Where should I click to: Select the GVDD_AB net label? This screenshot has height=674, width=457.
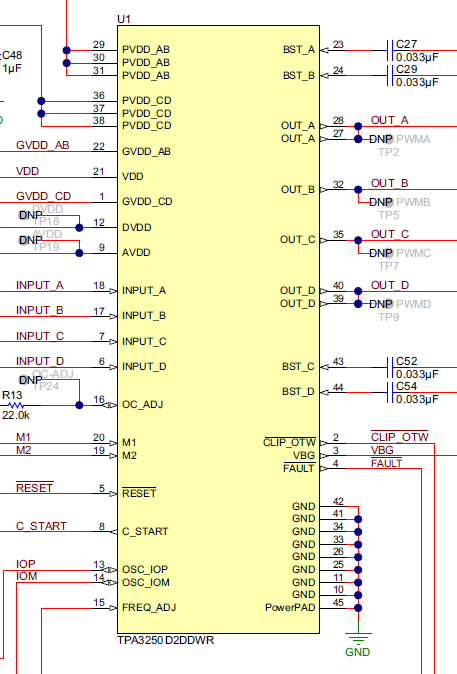click(43, 145)
